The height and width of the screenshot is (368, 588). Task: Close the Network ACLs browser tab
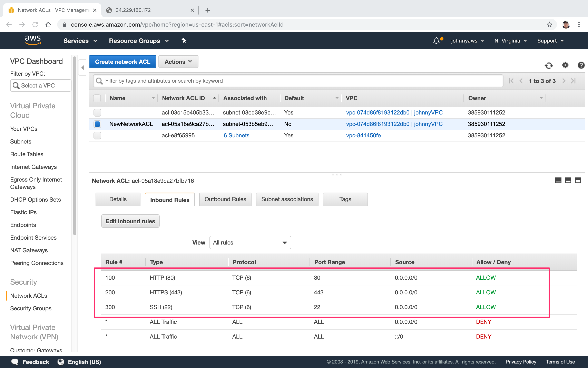point(95,10)
